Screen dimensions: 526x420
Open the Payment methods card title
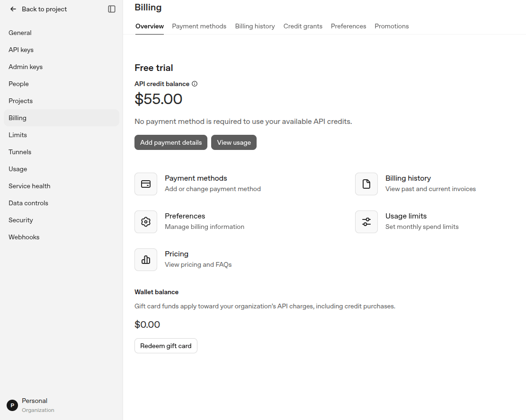(196, 178)
